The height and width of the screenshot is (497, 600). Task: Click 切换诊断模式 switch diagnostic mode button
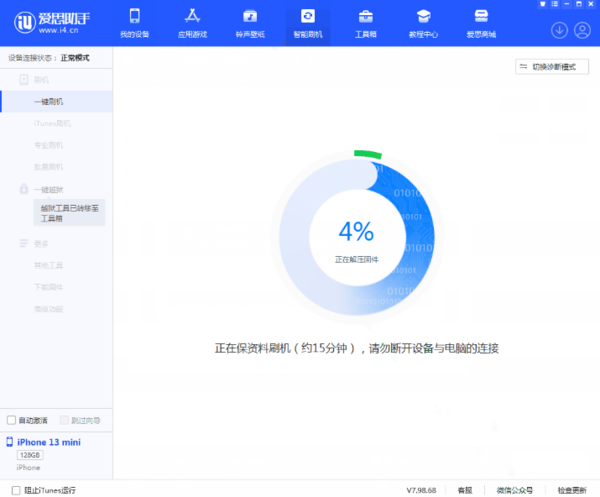click(551, 66)
